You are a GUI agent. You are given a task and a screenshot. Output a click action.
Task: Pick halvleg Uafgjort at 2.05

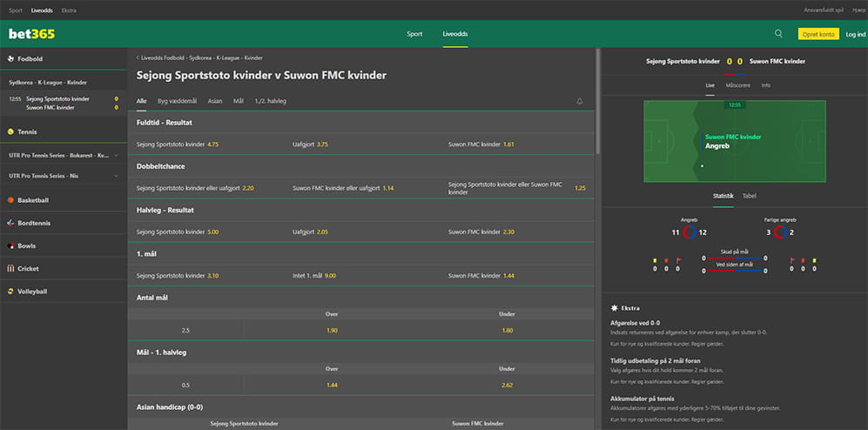(x=361, y=232)
